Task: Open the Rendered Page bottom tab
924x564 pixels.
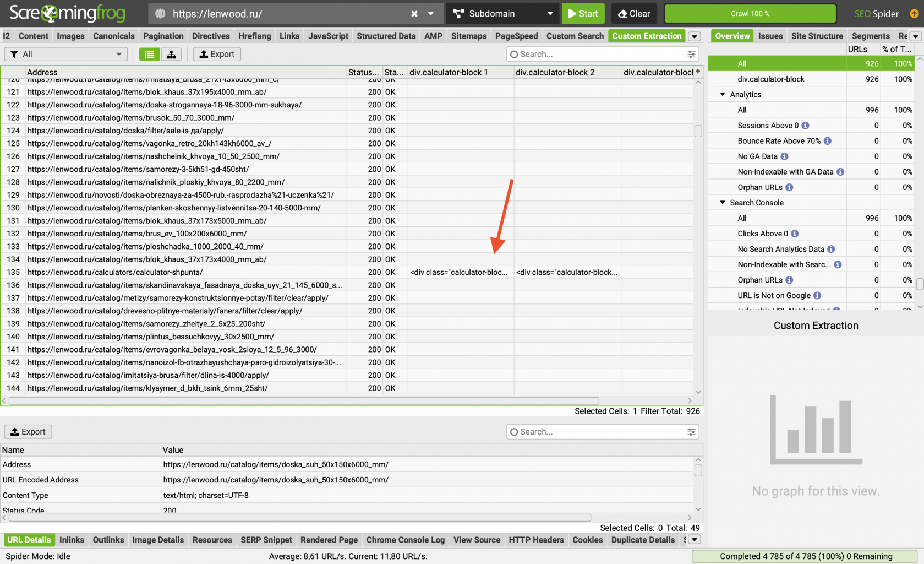Action: point(329,540)
